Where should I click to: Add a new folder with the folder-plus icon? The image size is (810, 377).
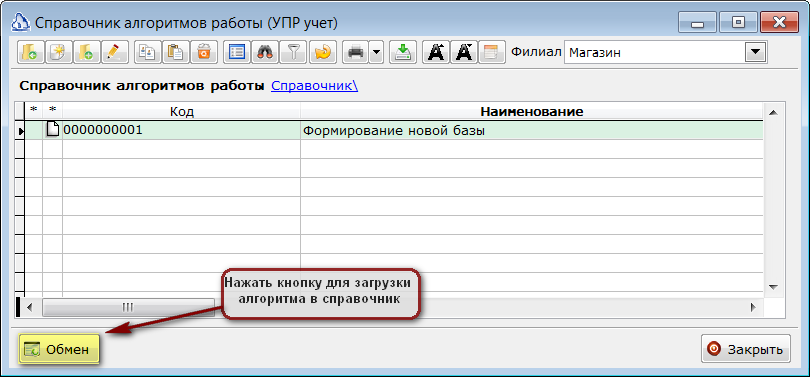point(86,52)
